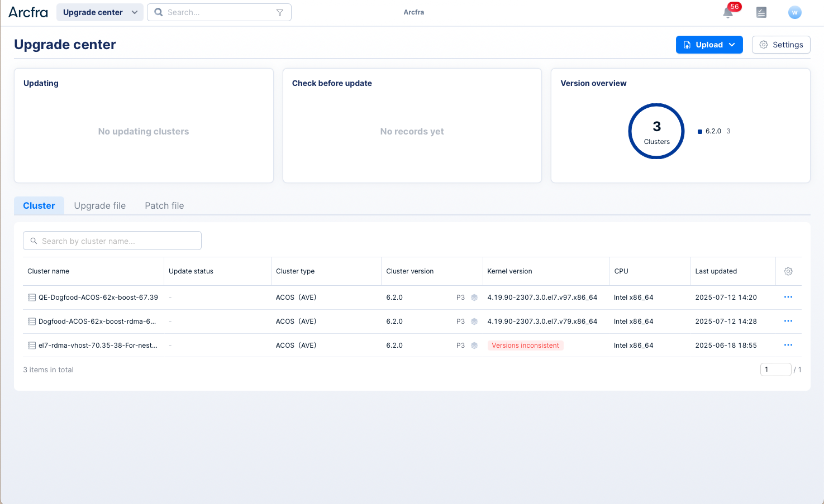Open the notifications bell icon
This screenshot has width=824, height=504.
tap(727, 13)
